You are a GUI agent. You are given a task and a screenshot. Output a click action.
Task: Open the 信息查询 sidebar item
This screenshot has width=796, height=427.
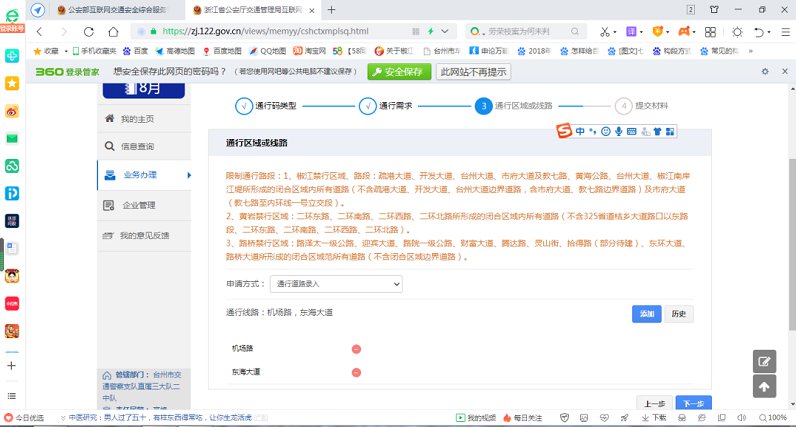coord(137,147)
